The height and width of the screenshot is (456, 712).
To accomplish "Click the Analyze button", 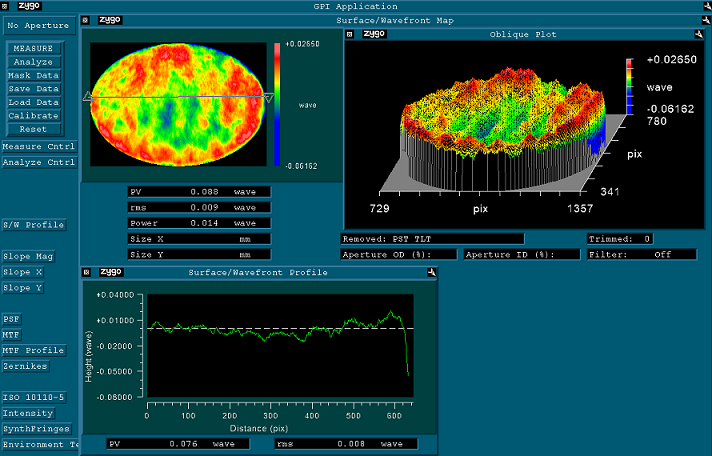I will 34,62.
